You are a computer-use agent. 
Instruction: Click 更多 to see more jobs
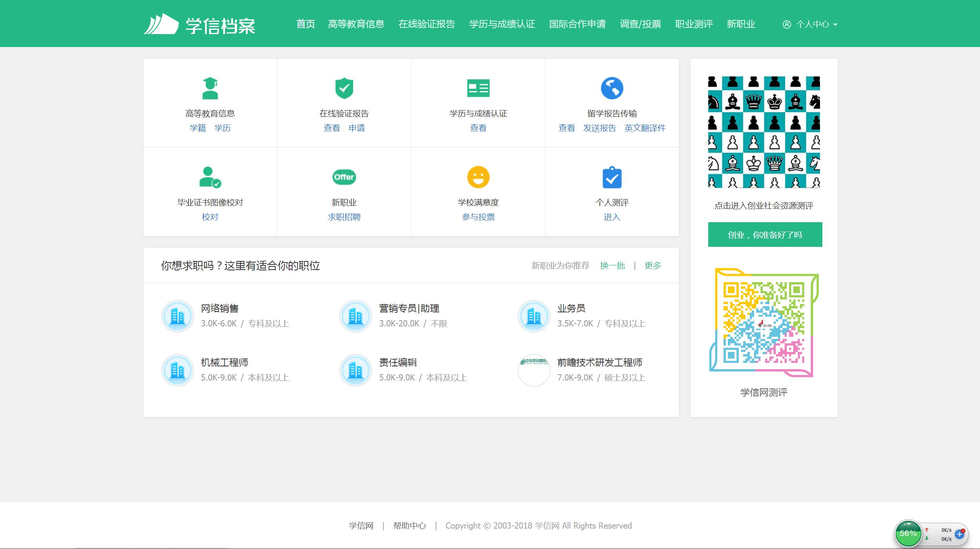pos(652,265)
